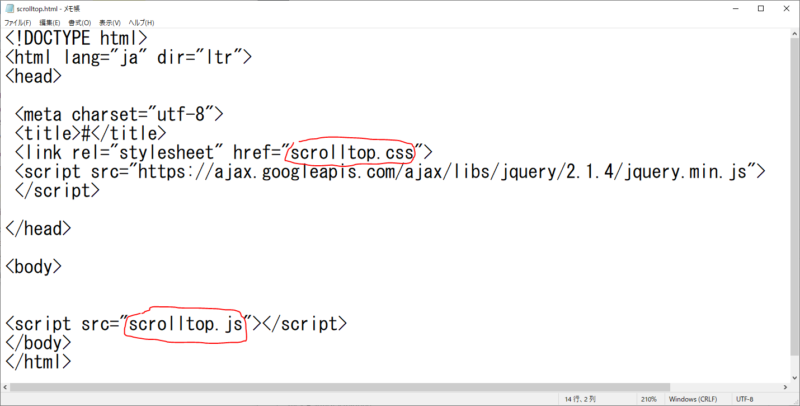Image resolution: width=800 pixels, height=406 pixels.
Task: Click the link rel="stylesheet" text
Action: [119, 153]
